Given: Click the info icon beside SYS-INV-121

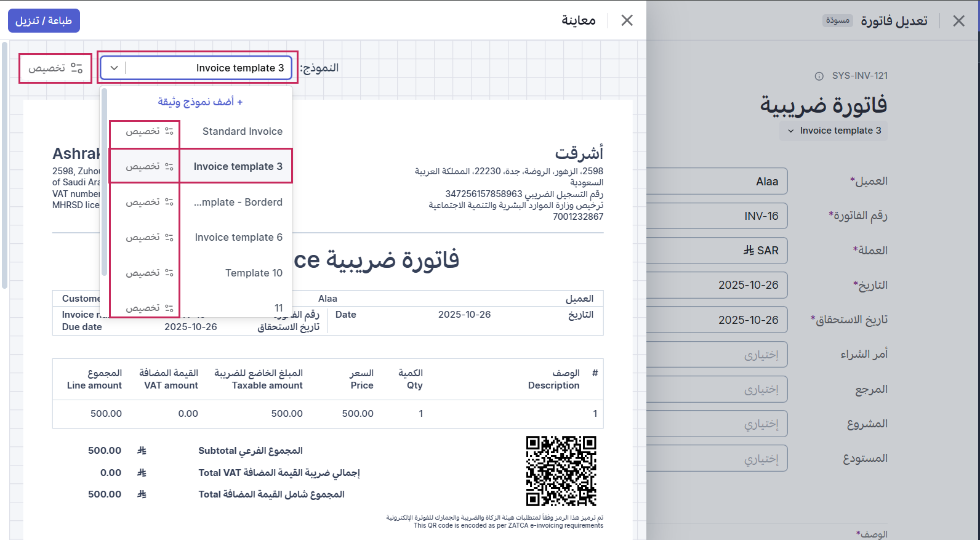Looking at the screenshot, I should click(819, 76).
